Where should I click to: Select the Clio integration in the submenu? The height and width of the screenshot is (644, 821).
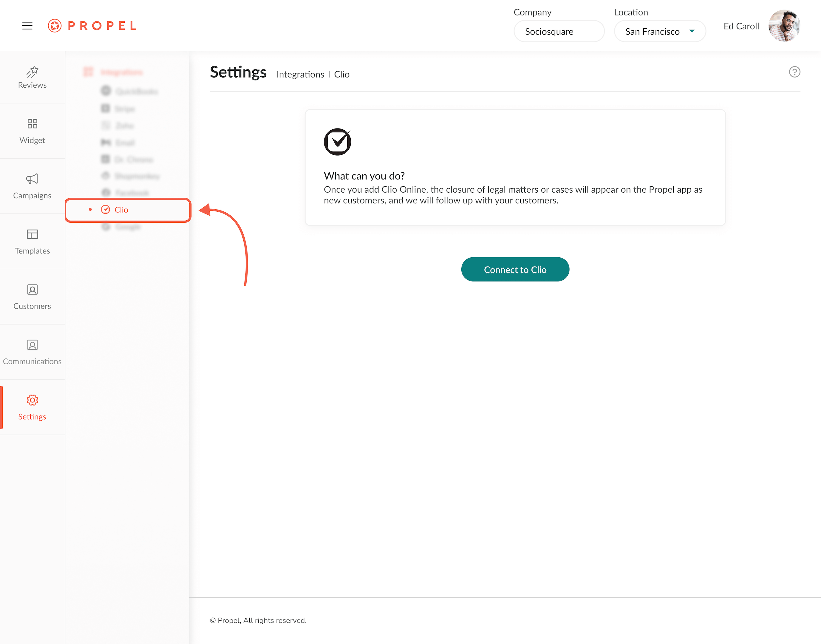(128, 210)
